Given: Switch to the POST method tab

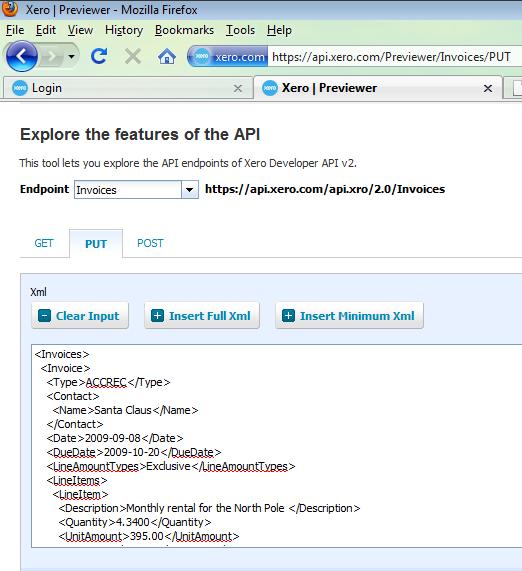Looking at the screenshot, I should [150, 243].
